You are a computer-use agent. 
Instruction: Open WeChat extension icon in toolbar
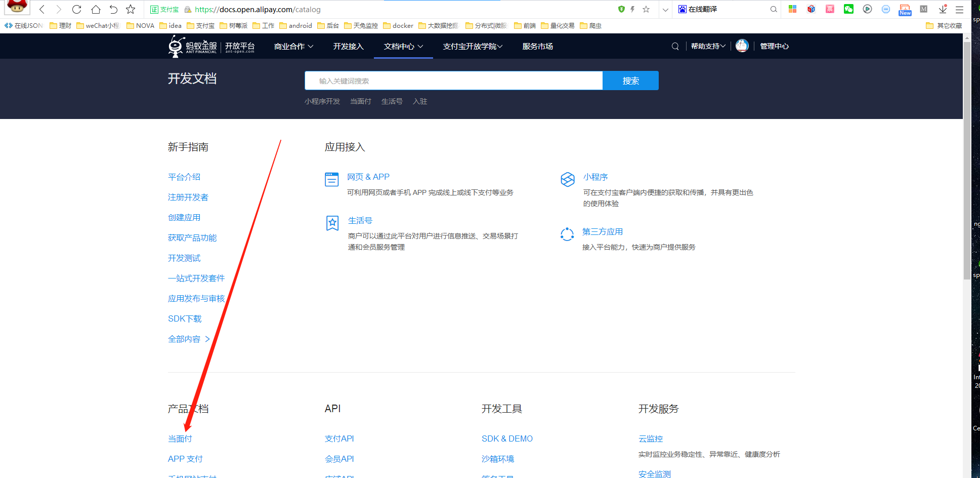(848, 9)
